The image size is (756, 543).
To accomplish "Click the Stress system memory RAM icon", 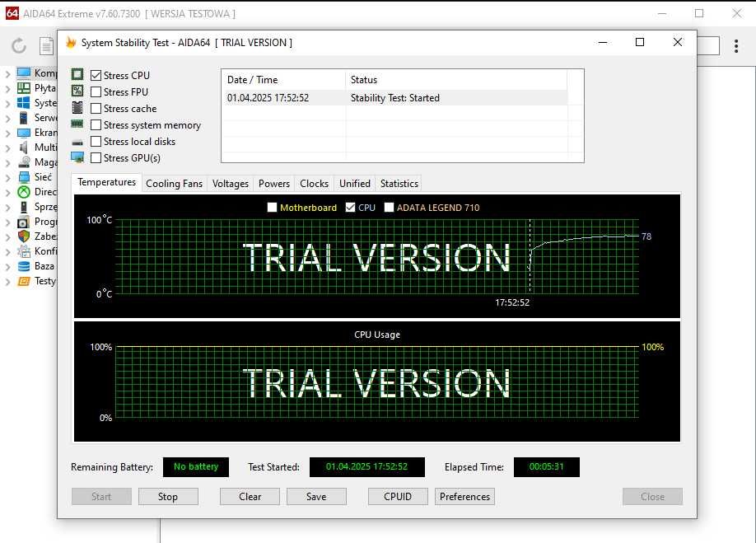I will (x=77, y=124).
